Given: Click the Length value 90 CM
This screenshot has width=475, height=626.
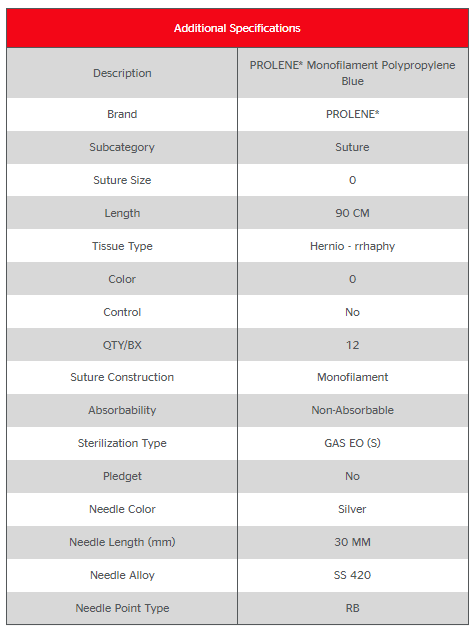Looking at the screenshot, I should (x=352, y=213).
